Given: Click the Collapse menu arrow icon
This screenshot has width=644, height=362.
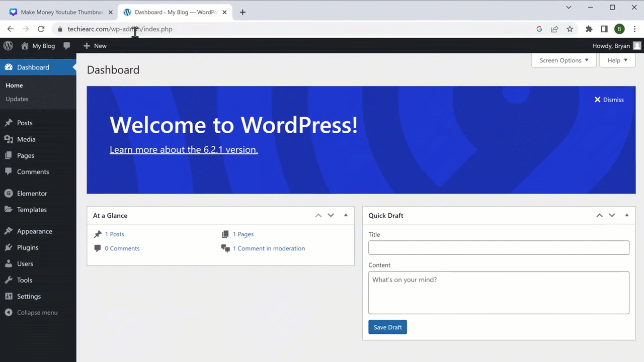Looking at the screenshot, I should [x=9, y=312].
